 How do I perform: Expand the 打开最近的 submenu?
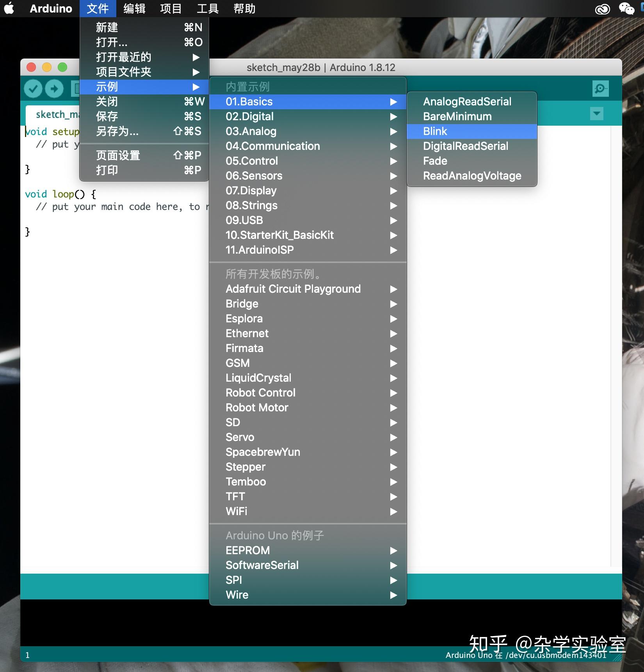pos(144,57)
